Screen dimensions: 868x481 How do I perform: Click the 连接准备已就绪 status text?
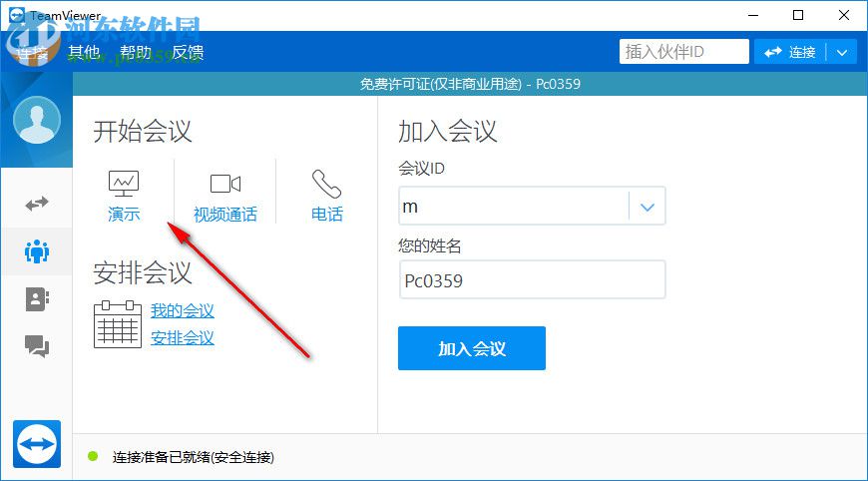[194, 457]
